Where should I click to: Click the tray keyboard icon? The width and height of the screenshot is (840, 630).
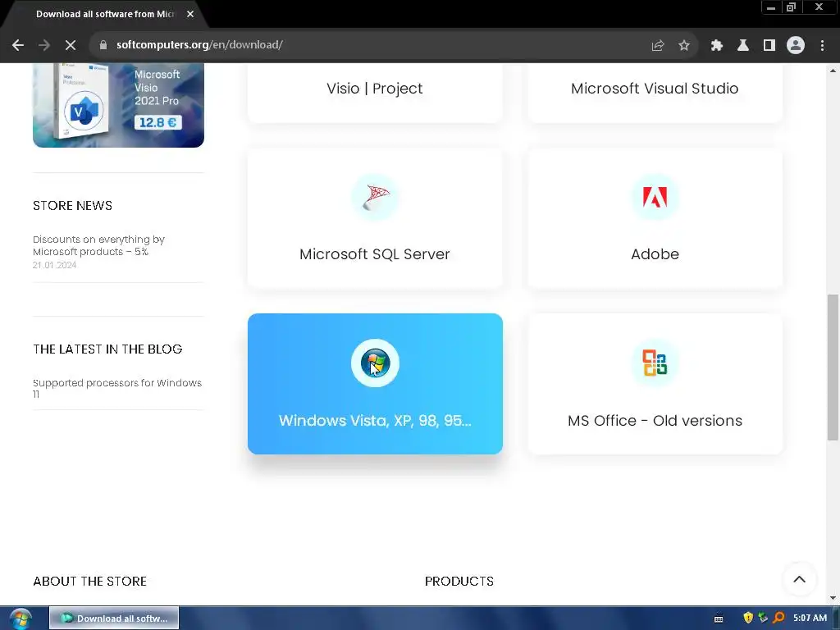tap(719, 619)
